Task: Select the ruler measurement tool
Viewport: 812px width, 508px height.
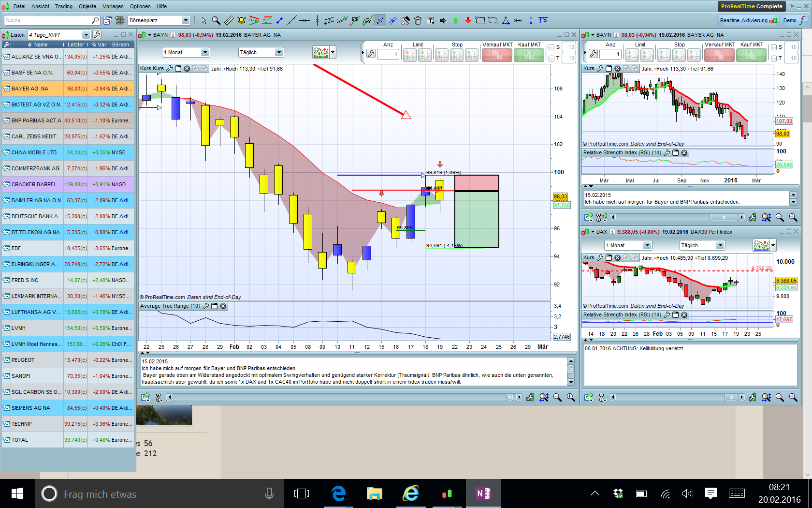Action: [x=229, y=20]
